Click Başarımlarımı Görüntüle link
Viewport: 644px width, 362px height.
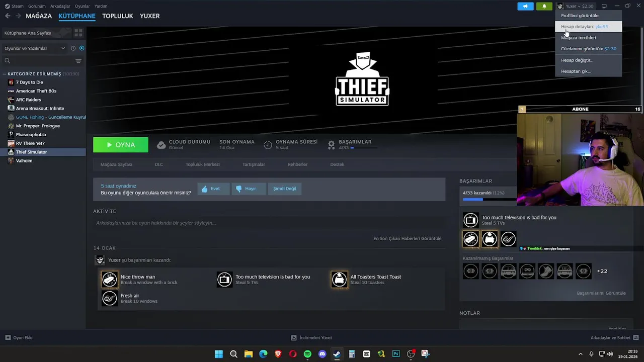(x=601, y=293)
